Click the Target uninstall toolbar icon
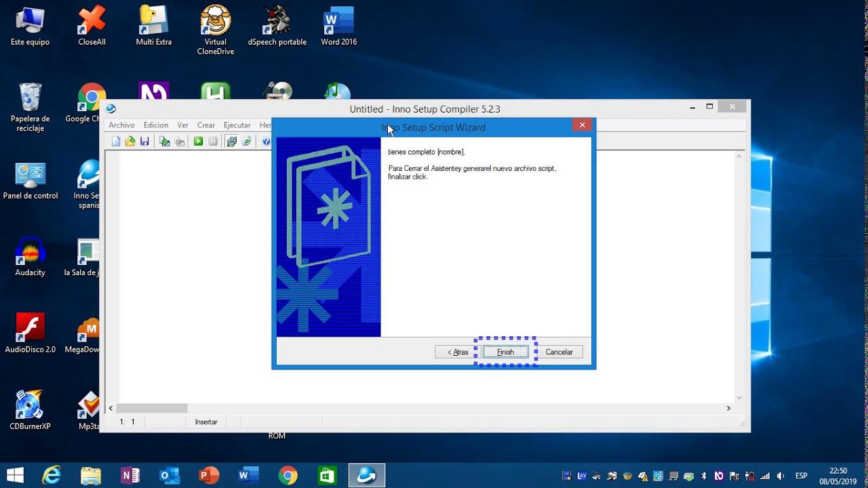Image resolution: width=868 pixels, height=488 pixels. 246,141
